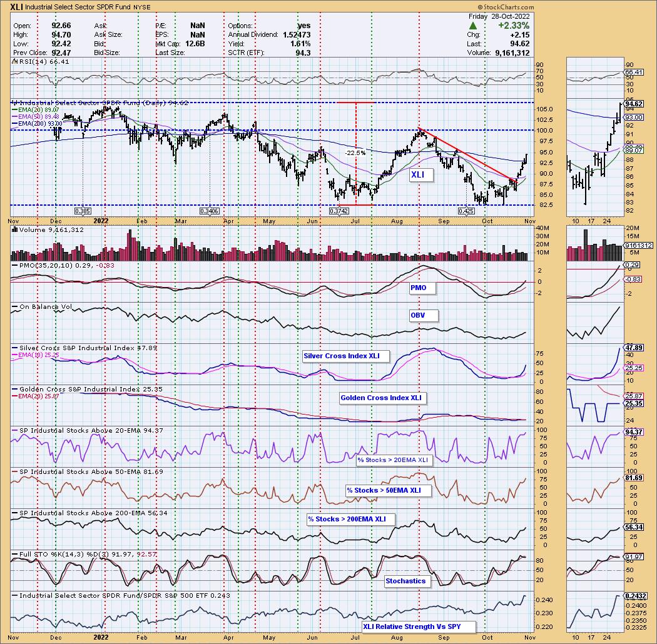The width and height of the screenshot is (657, 644).
Task: Click the Mkt Cap 12.6B value
Action: coord(195,44)
